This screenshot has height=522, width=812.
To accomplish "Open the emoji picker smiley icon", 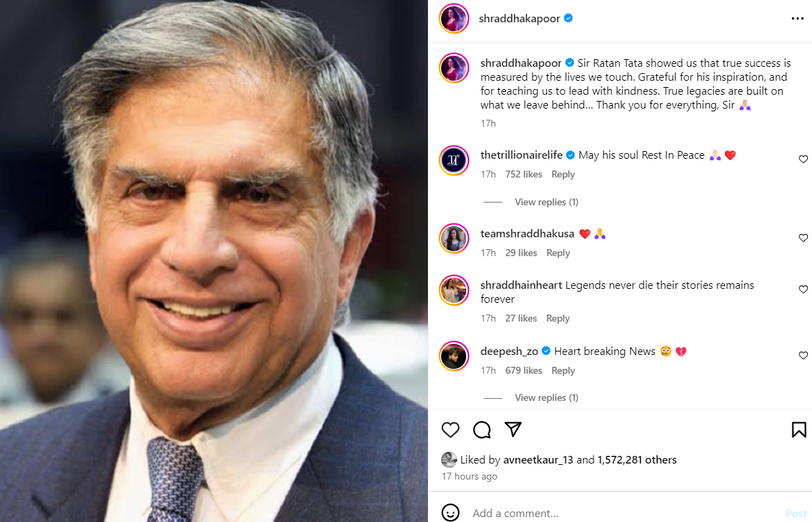I will point(450,513).
